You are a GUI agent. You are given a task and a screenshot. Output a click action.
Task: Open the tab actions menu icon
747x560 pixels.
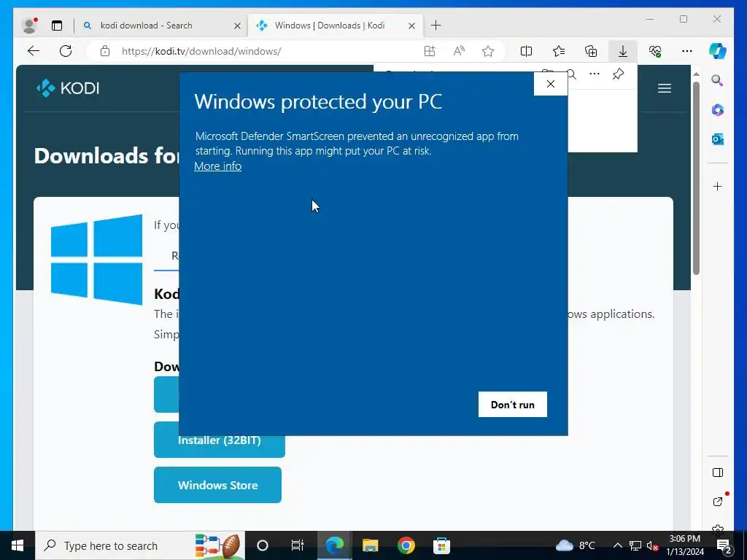tap(57, 26)
